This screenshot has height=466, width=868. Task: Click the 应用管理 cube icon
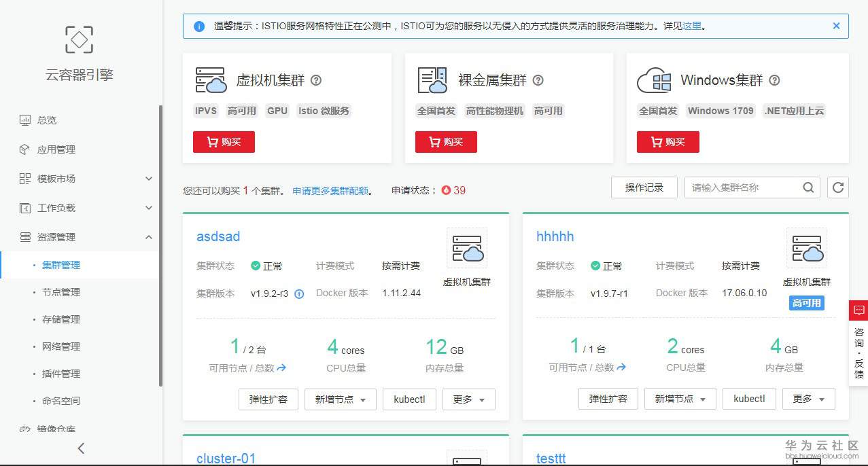[25, 149]
